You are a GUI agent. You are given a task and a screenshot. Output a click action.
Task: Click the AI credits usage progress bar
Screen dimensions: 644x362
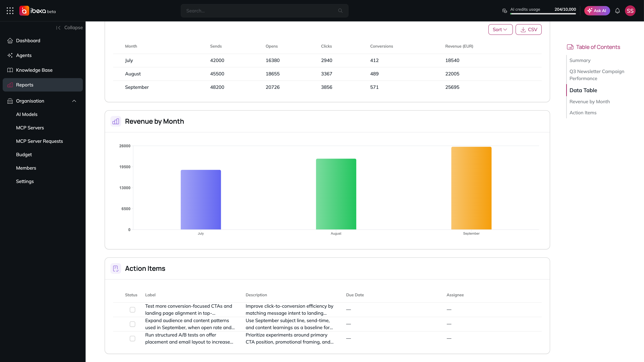click(543, 14)
